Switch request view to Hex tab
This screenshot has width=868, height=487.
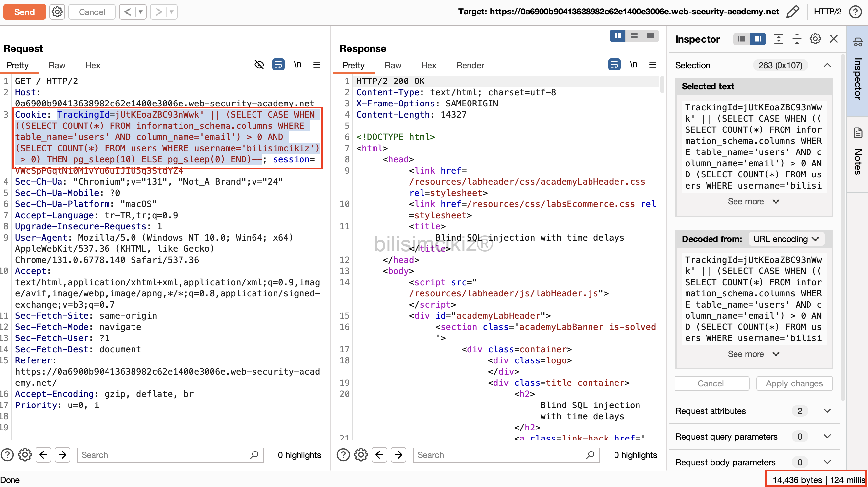[x=93, y=65]
